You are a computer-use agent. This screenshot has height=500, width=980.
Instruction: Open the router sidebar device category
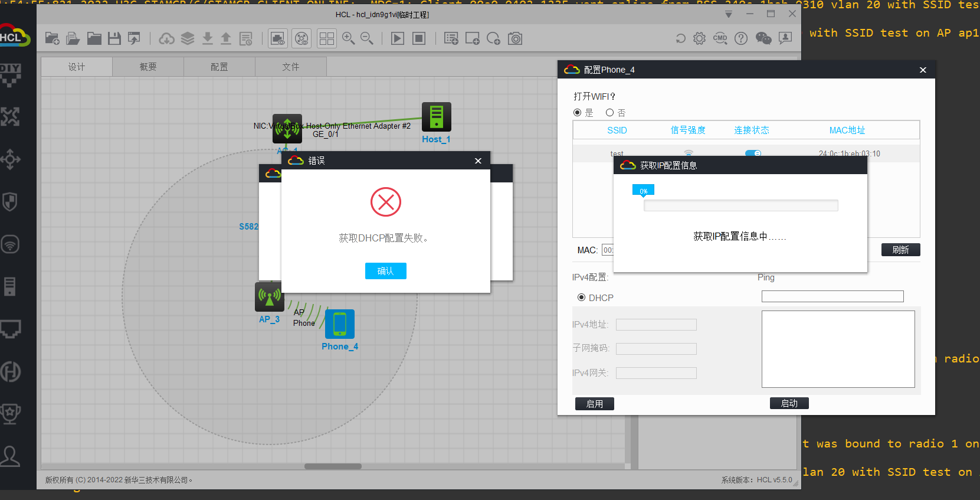[10, 117]
